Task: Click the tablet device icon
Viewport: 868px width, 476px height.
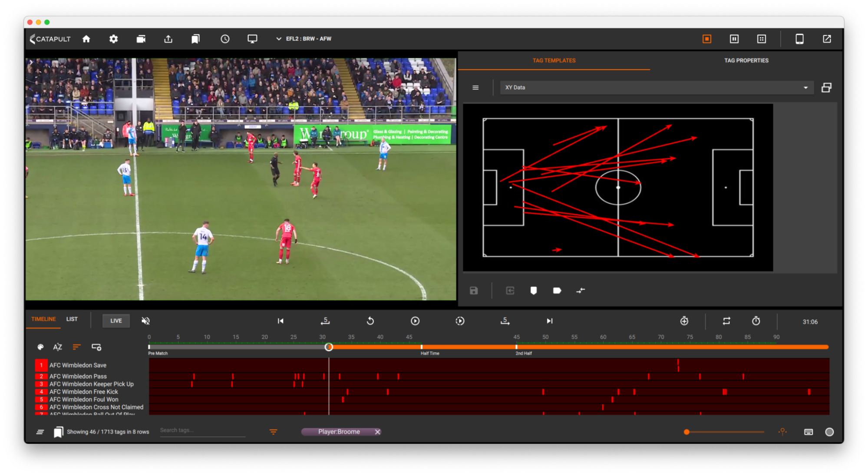Action: coord(799,39)
